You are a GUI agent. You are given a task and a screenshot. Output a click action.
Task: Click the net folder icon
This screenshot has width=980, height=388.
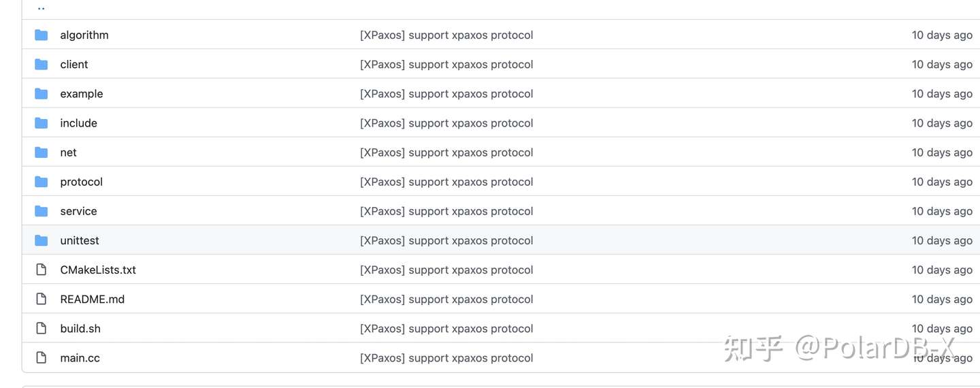pos(42,152)
